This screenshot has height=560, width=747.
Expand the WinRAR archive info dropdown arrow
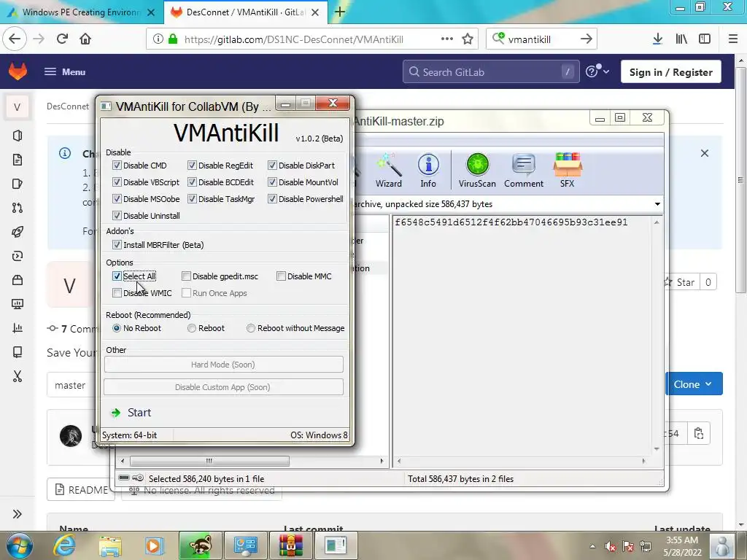(x=657, y=204)
